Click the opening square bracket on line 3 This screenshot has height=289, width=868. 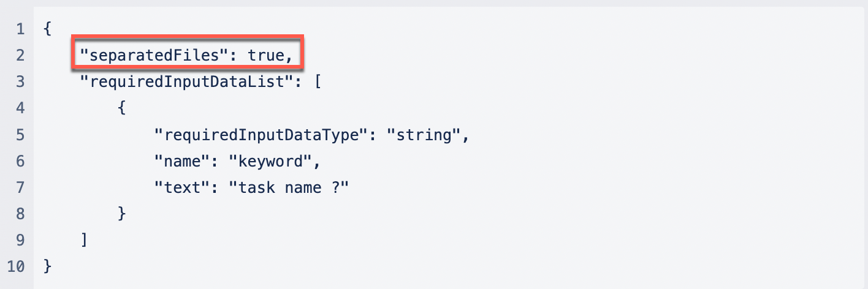pos(318,82)
